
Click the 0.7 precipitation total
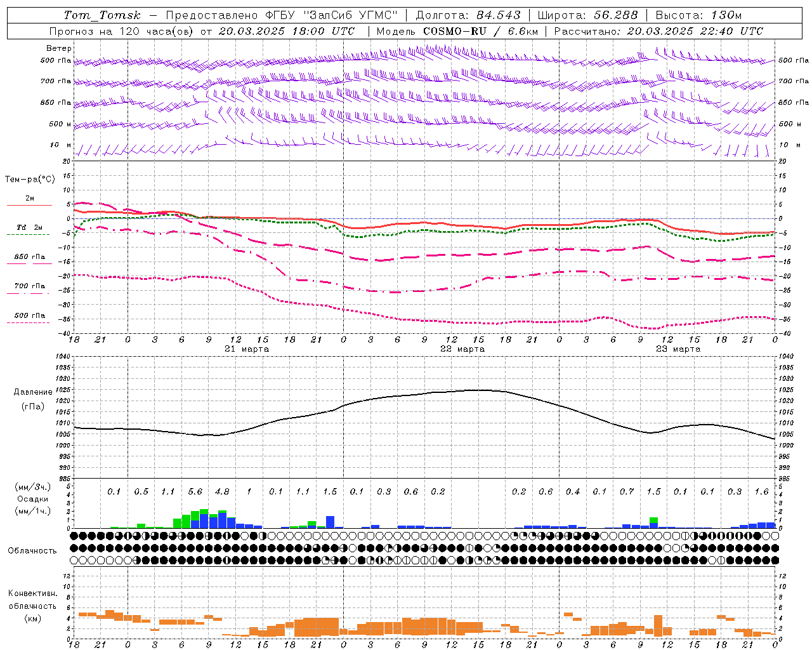[x=627, y=492]
